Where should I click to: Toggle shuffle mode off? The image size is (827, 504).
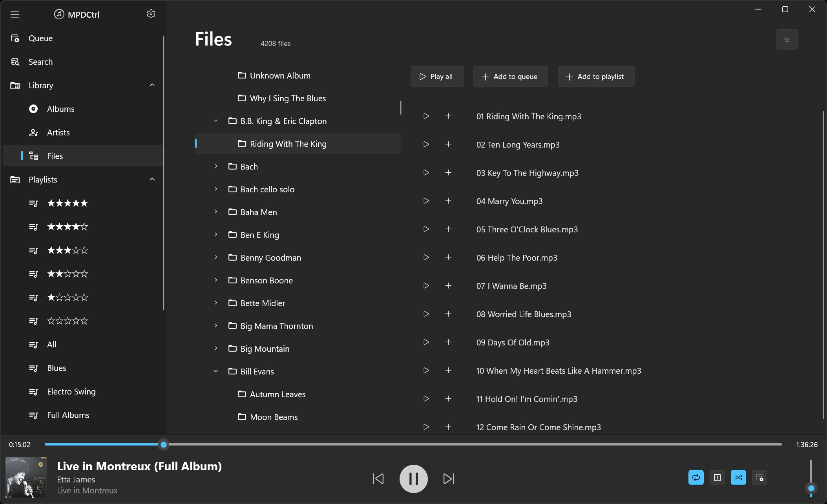pos(738,478)
